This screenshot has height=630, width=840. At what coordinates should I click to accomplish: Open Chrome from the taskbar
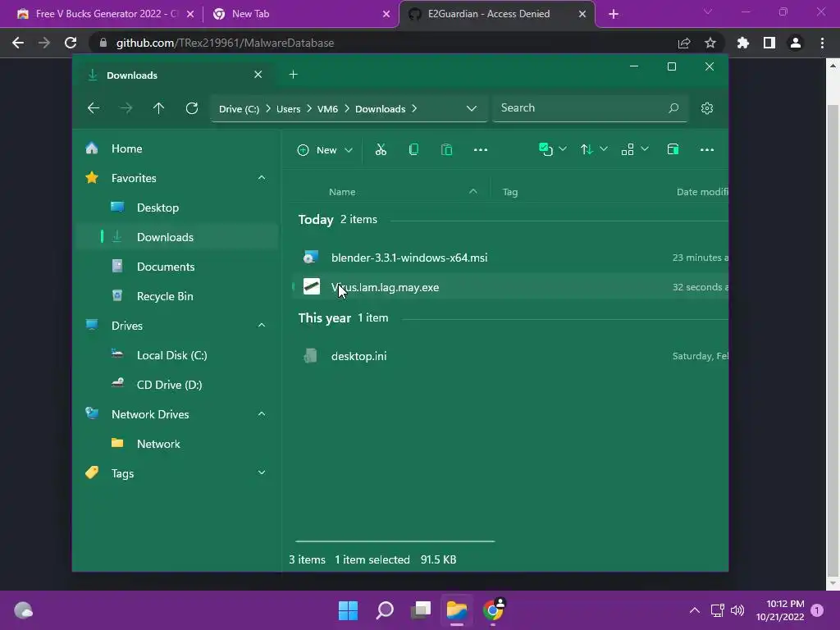point(493,610)
